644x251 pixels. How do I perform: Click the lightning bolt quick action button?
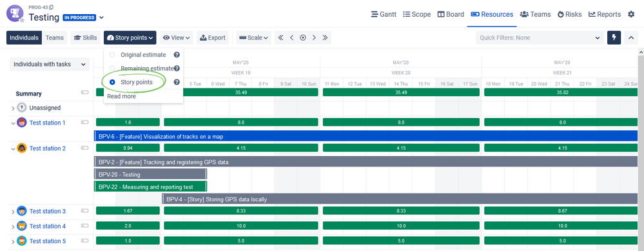[614, 38]
